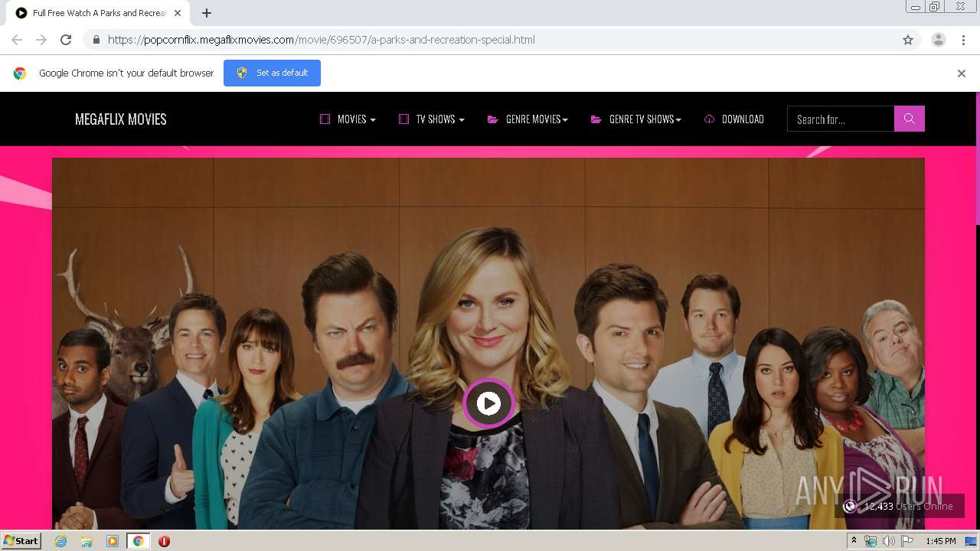Click the address bar URL

pos(321,40)
